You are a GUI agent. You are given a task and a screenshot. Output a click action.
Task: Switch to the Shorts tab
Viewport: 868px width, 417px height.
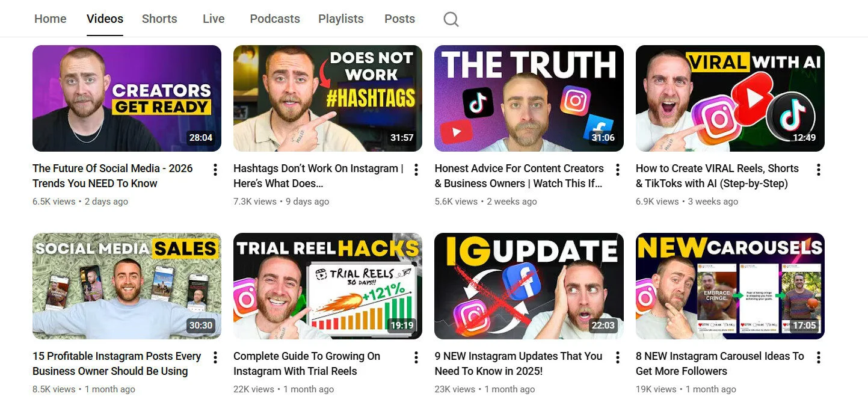159,19
